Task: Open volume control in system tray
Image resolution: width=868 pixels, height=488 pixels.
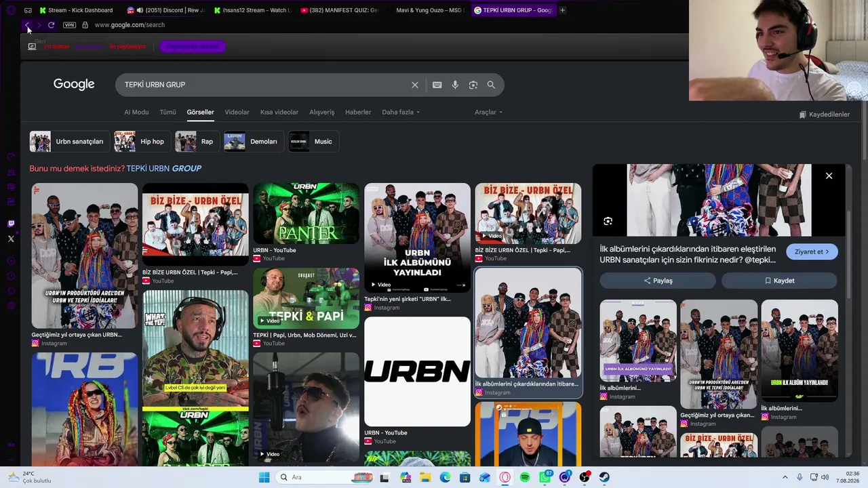Action: (x=825, y=477)
